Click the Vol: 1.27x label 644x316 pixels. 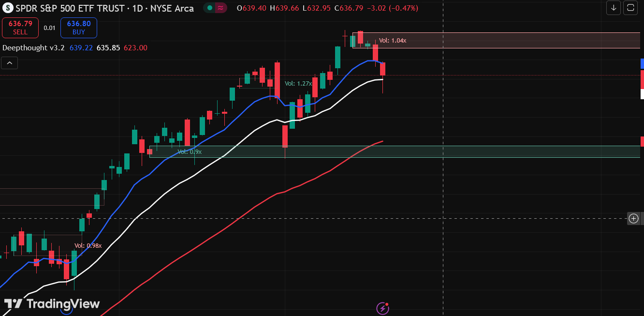[298, 84]
